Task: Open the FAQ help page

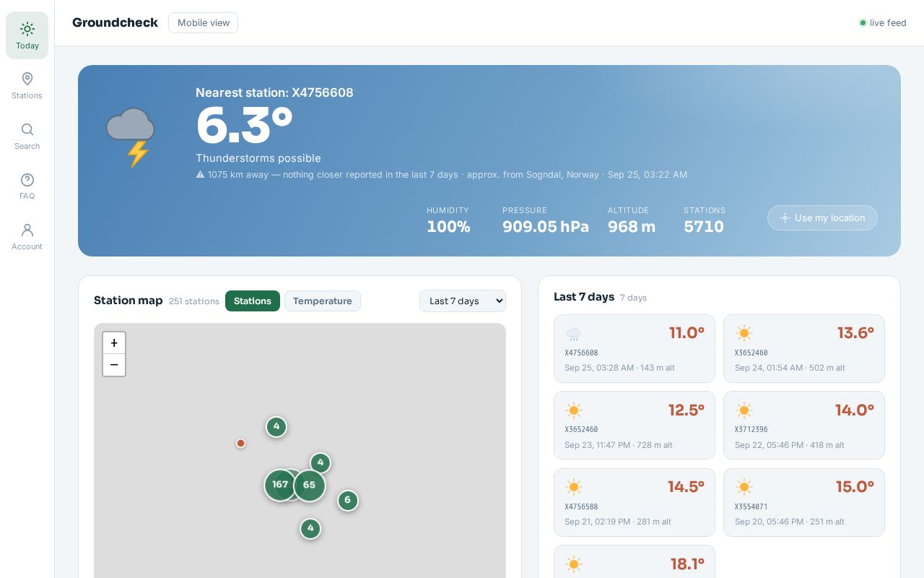Action: 27,186
